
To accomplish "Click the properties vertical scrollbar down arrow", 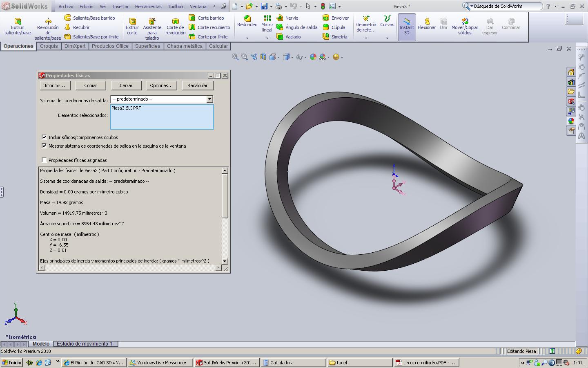I will [225, 261].
